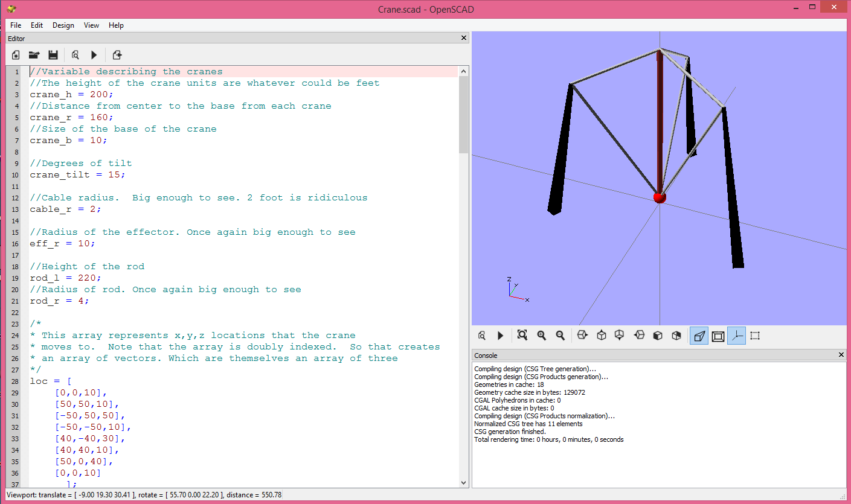Enable orthographic projection mode
Screen dimensions: 851x504
pos(718,335)
